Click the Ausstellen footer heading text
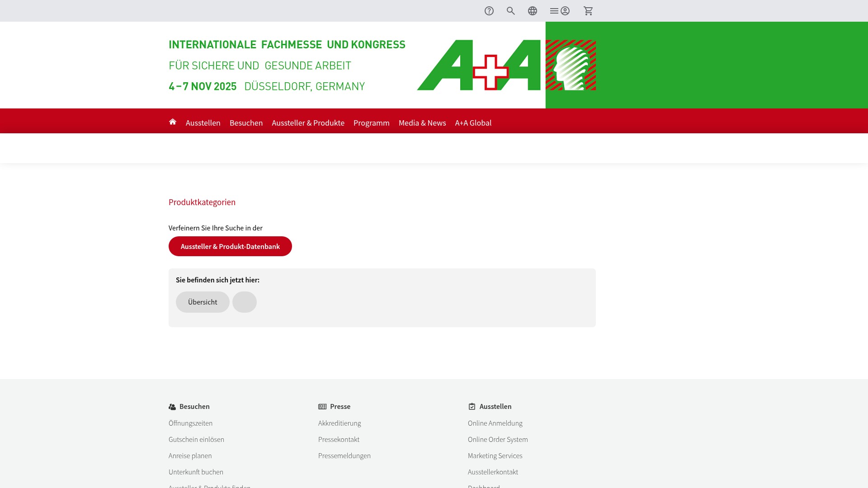The image size is (868, 488). [x=495, y=406]
